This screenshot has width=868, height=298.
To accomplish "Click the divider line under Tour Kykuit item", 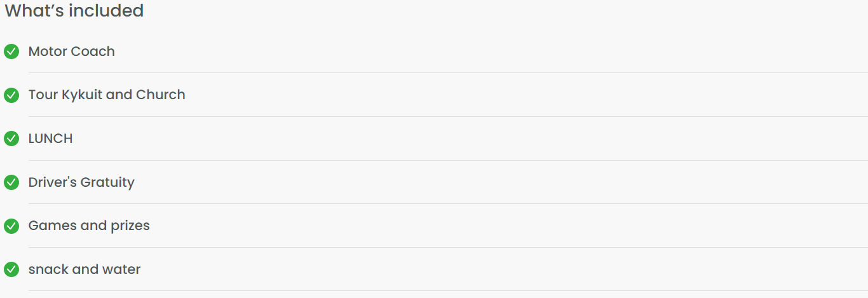I will (x=448, y=117).
